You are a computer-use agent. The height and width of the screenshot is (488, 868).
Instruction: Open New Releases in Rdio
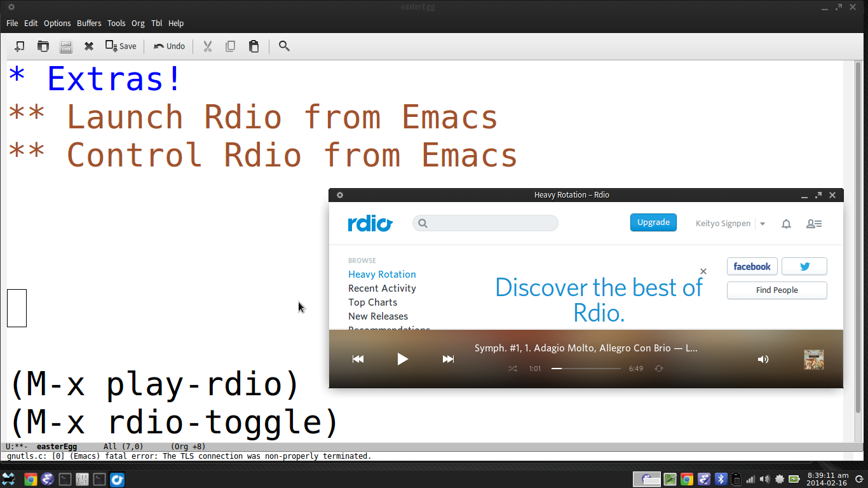point(378,316)
